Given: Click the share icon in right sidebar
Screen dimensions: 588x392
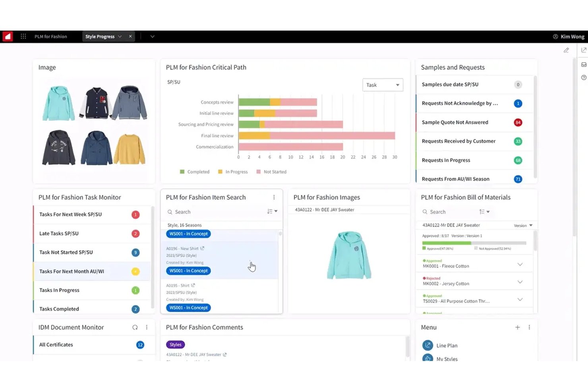Looking at the screenshot, I should pos(584,50).
